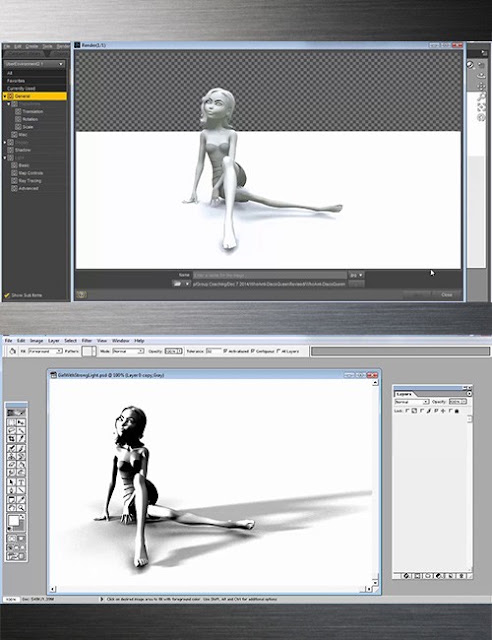
Task: Open the UberEnvironment2 dropdown
Action: (35, 64)
